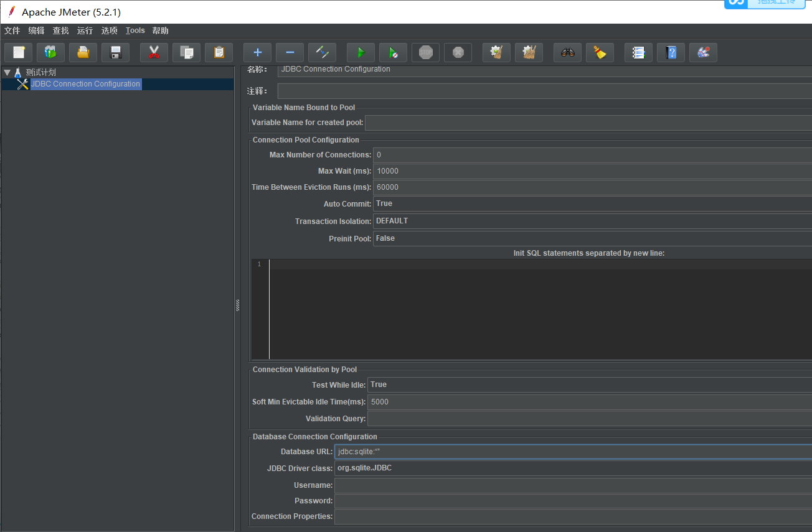The image size is (812, 532).
Task: Click Soft Min Evictable Idle Time field
Action: pos(590,402)
